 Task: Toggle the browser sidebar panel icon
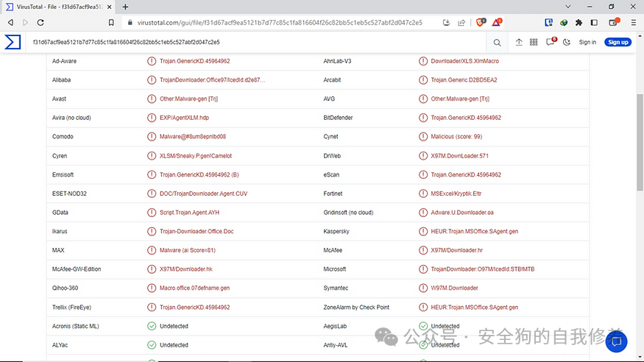(594, 23)
